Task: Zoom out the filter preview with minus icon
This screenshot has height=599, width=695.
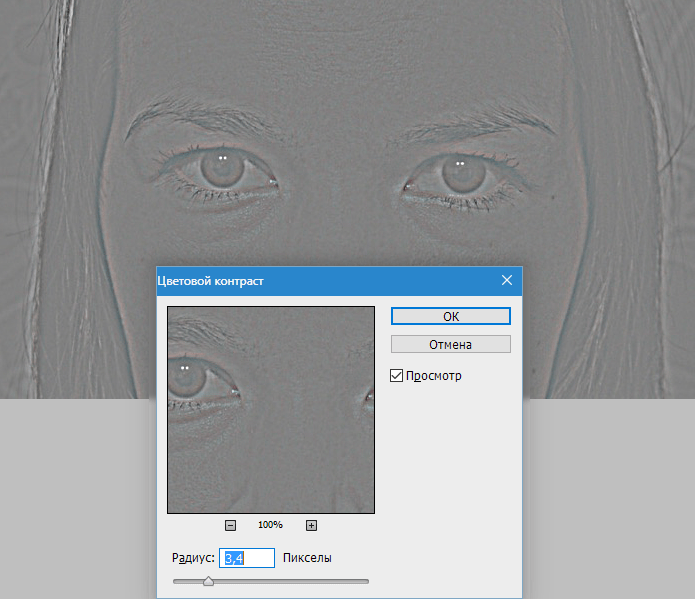Action: click(x=230, y=525)
